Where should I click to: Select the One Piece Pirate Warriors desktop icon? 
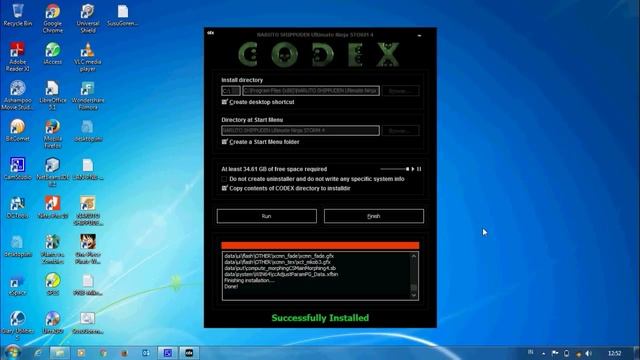(x=88, y=249)
